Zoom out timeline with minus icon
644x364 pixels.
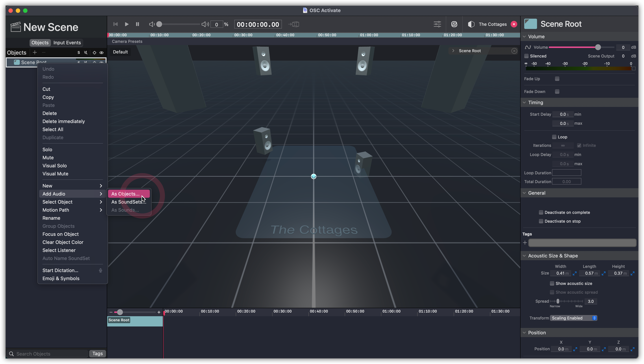111,312
